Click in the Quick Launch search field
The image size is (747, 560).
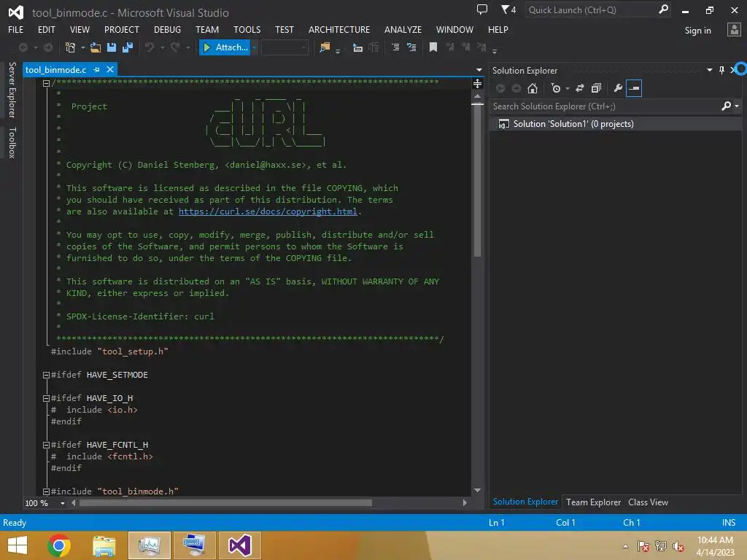[591, 9]
